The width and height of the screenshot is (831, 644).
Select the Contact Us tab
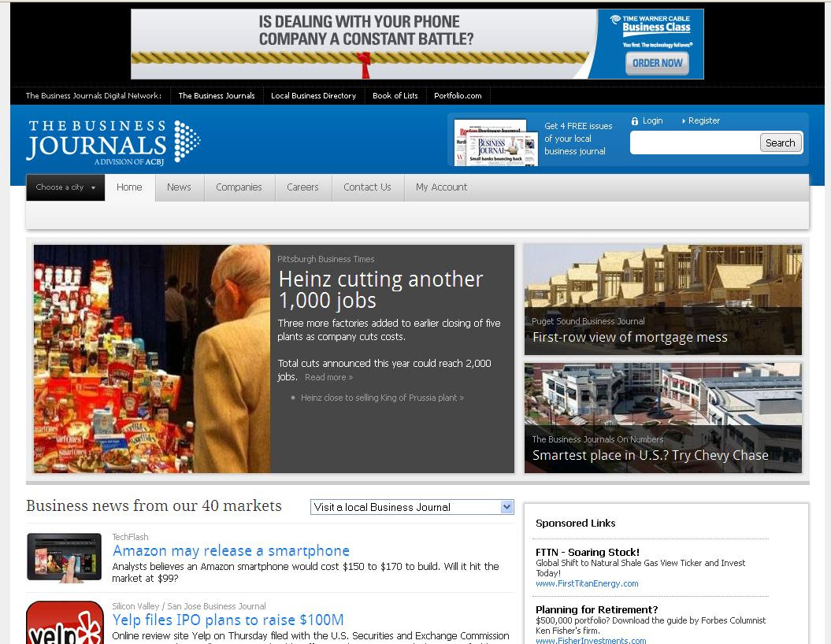pyautogui.click(x=367, y=187)
